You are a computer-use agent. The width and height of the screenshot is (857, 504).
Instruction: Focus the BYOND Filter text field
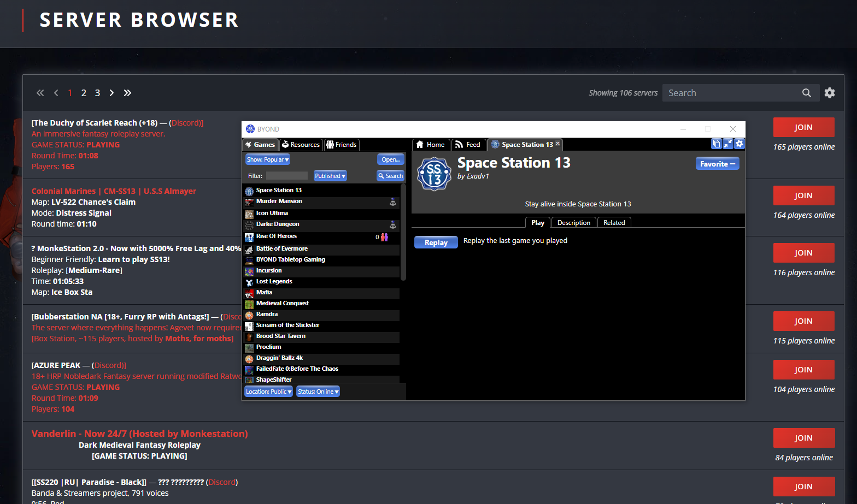tap(287, 176)
